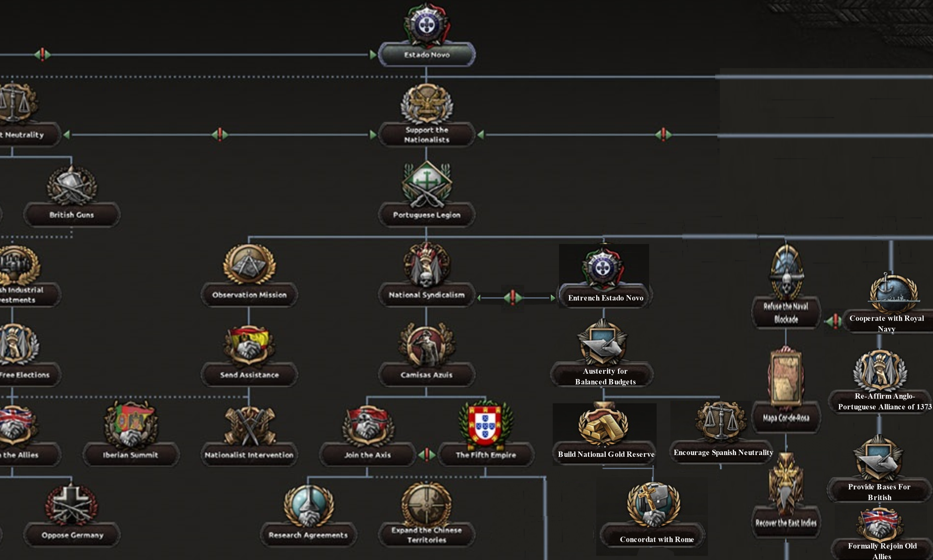This screenshot has height=560, width=933.
Task: Click the Portuguese Legion label plate
Action: click(427, 215)
